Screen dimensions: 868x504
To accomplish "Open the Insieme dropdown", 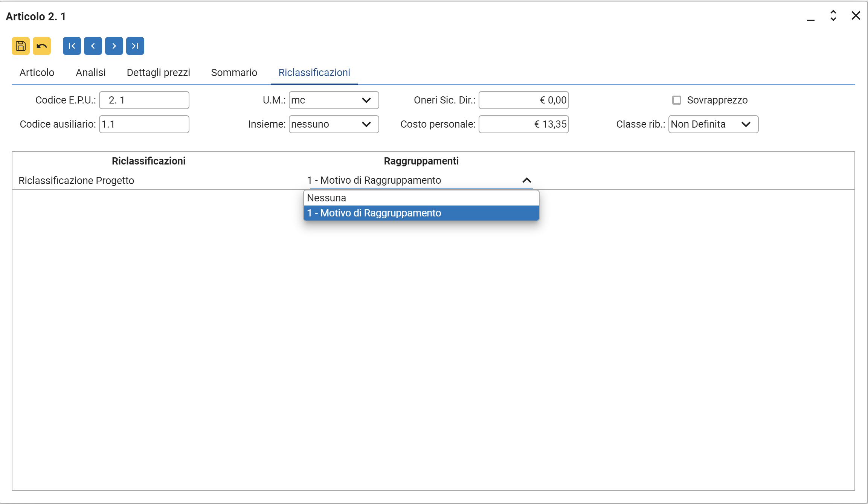I will click(334, 124).
